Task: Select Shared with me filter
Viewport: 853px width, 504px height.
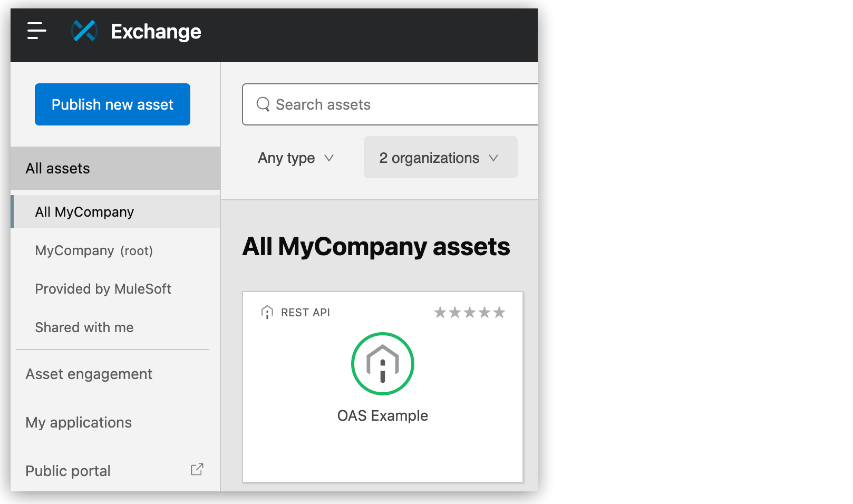Action: pos(84,327)
